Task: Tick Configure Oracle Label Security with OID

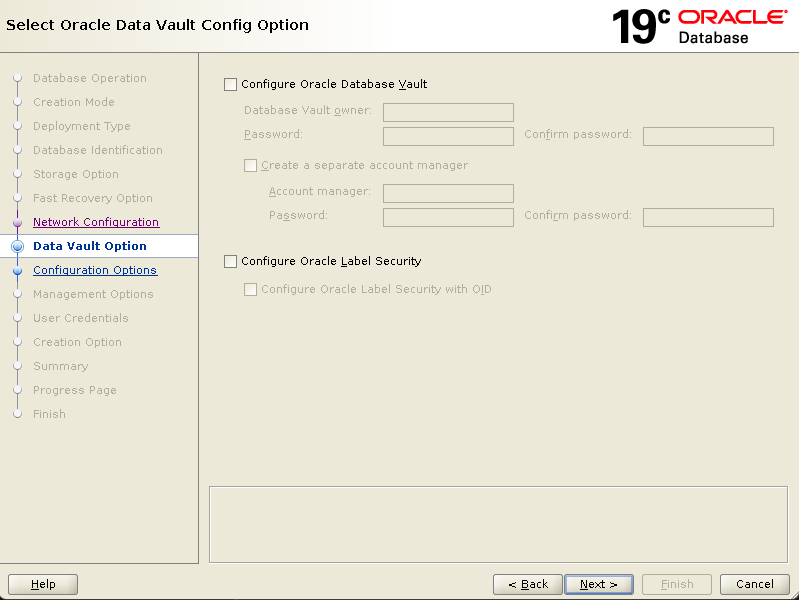Action: pos(250,290)
